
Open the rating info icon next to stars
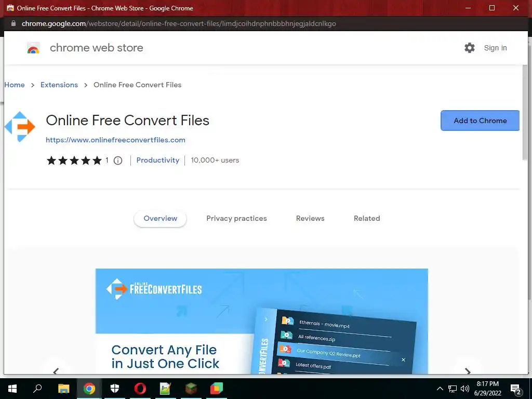click(118, 161)
